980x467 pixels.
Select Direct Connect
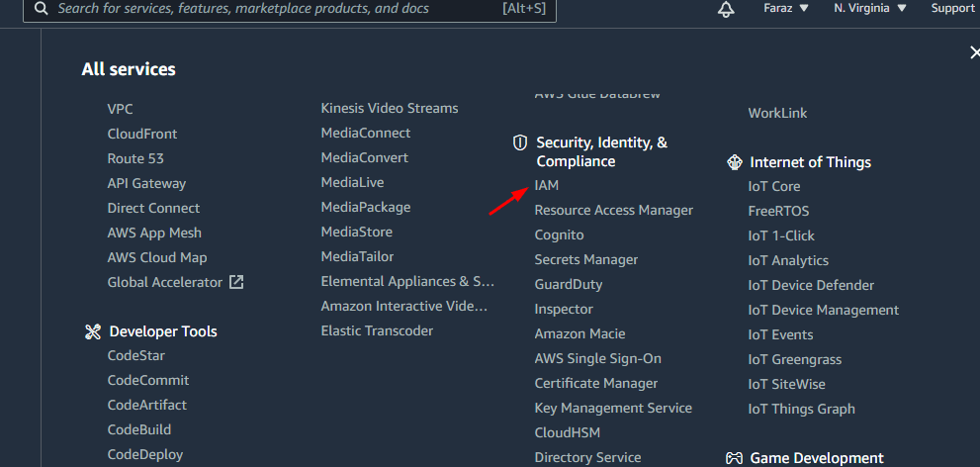[x=153, y=208]
